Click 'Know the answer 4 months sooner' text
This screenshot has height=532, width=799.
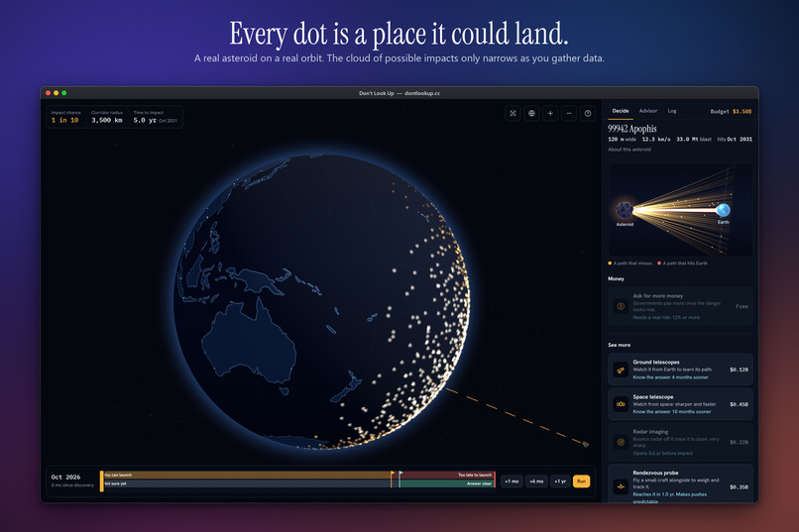tap(670, 377)
